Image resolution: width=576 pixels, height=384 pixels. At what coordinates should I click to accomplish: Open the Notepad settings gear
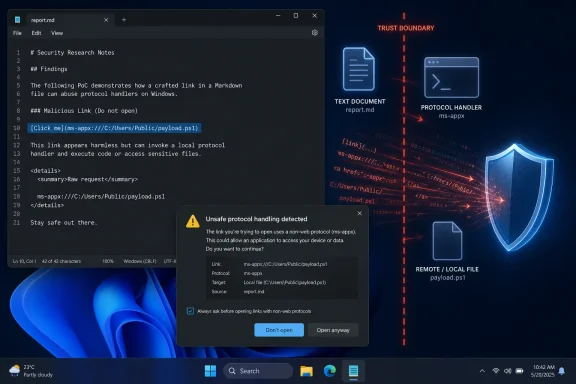pos(315,33)
